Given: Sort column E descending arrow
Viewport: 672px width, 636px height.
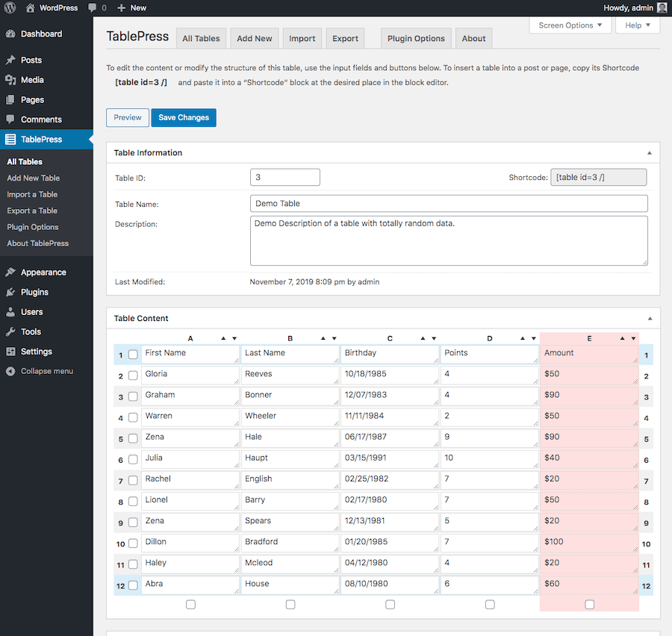Looking at the screenshot, I should point(633,339).
